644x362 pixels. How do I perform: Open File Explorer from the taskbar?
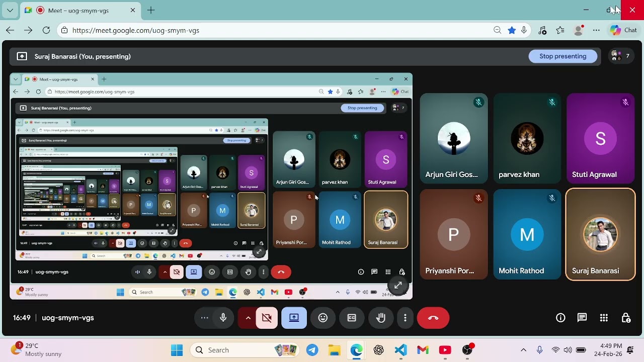pyautogui.click(x=334, y=350)
